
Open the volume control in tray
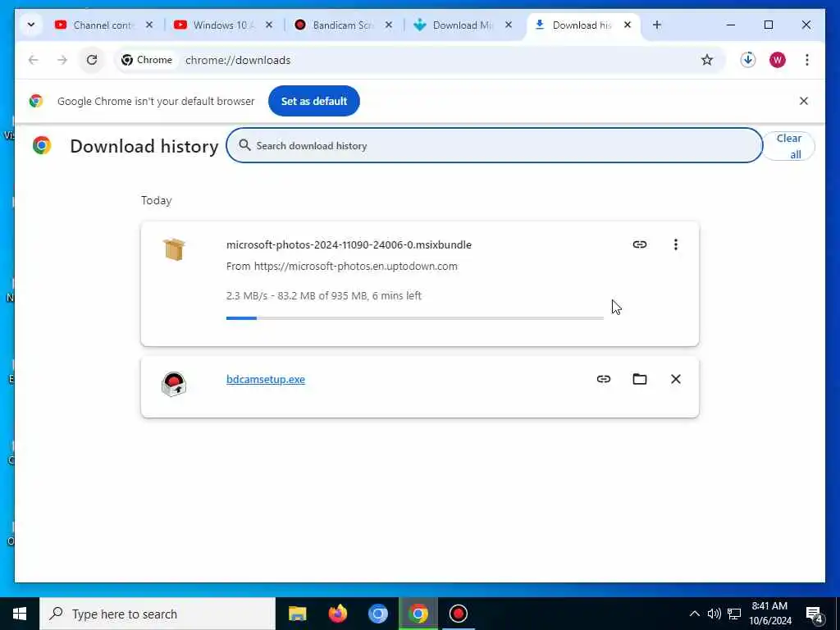714,614
